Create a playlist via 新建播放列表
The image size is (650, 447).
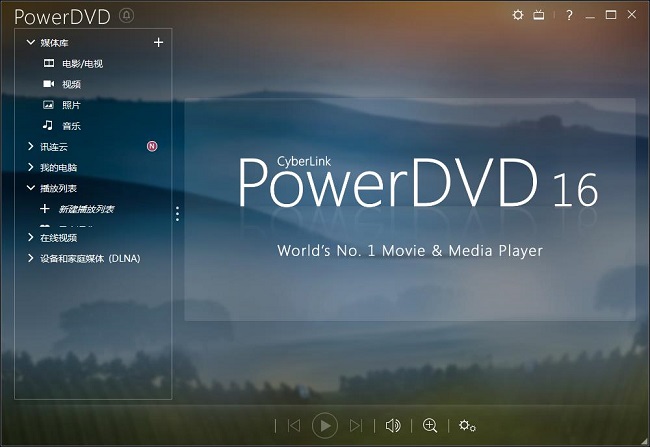(86, 209)
